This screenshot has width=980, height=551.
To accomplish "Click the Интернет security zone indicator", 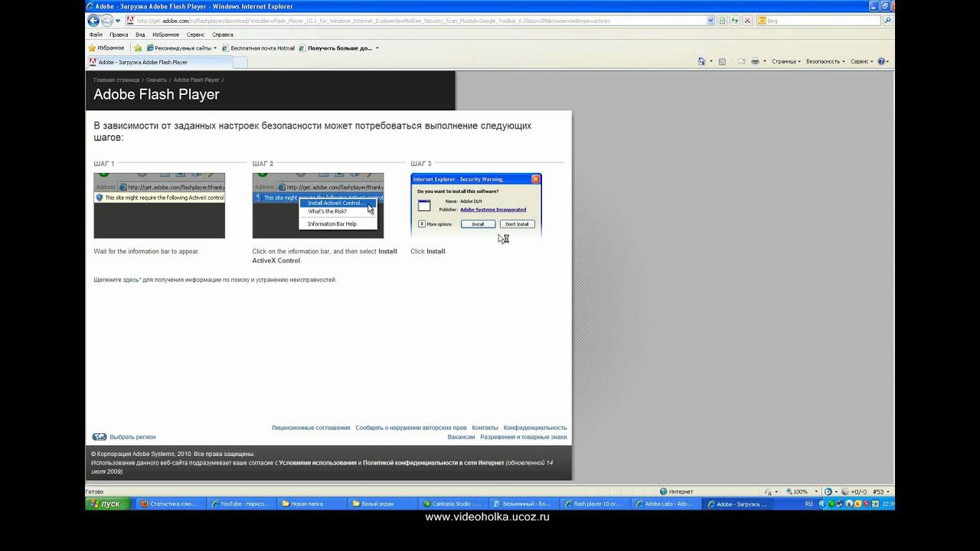I will coord(677,491).
